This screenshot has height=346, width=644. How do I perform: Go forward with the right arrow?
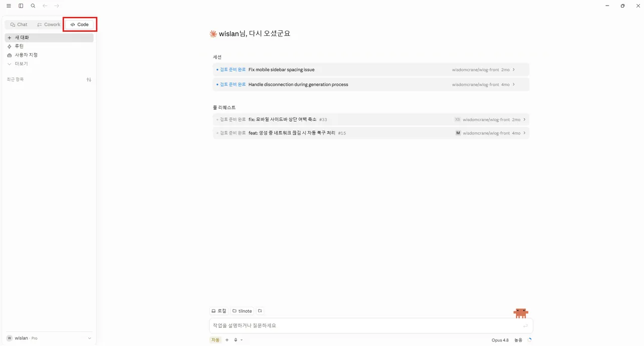tap(57, 6)
